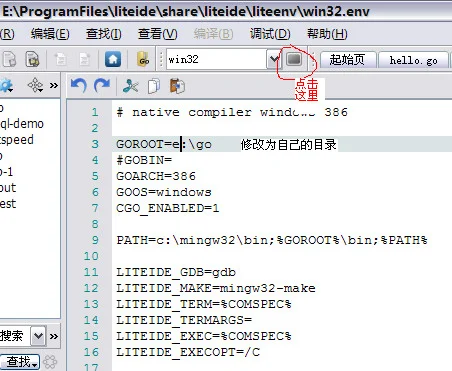The image size is (452, 371).
Task: Click the 查找 button
Action: (x=20, y=362)
